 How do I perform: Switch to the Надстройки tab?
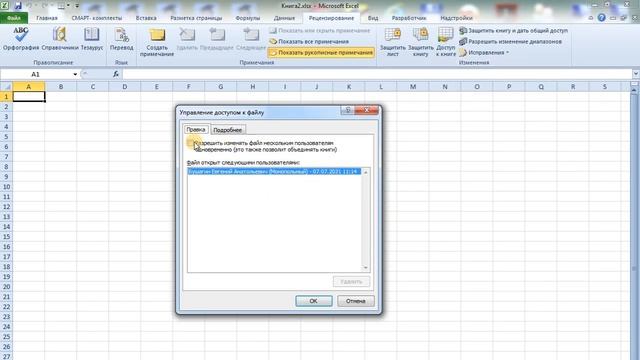[x=456, y=18]
